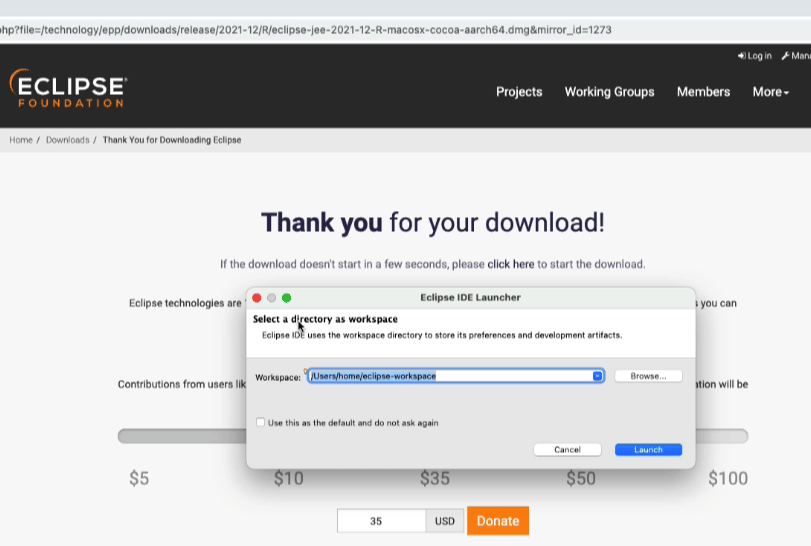This screenshot has height=546, width=811.
Task: Click the Launch button
Action: tap(648, 449)
